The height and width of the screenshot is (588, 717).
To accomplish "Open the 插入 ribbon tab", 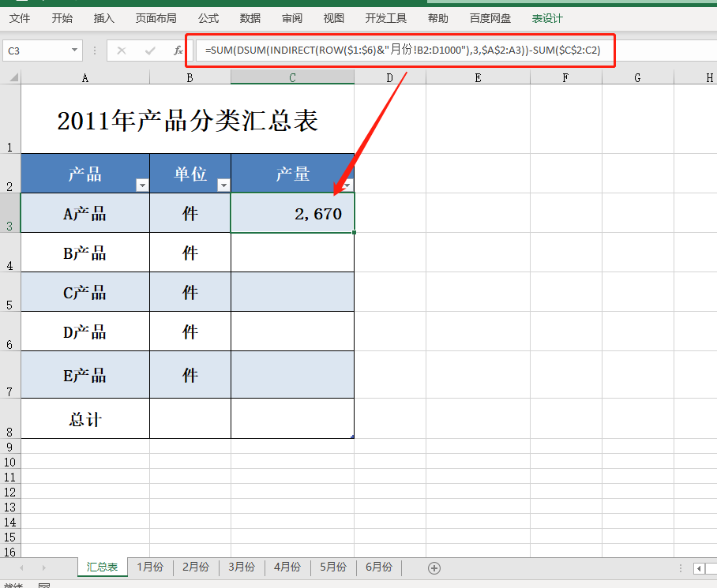I will click(103, 18).
